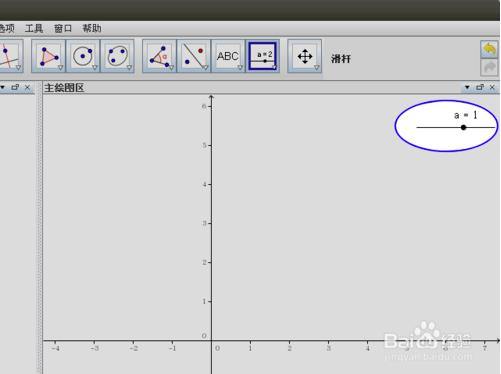Click the 'a = 1' slider label
Screen dimensions: 501x374
(466, 115)
